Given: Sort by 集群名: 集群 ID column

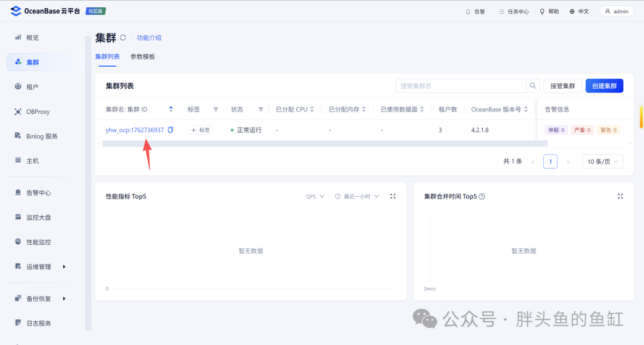Looking at the screenshot, I should (171, 109).
